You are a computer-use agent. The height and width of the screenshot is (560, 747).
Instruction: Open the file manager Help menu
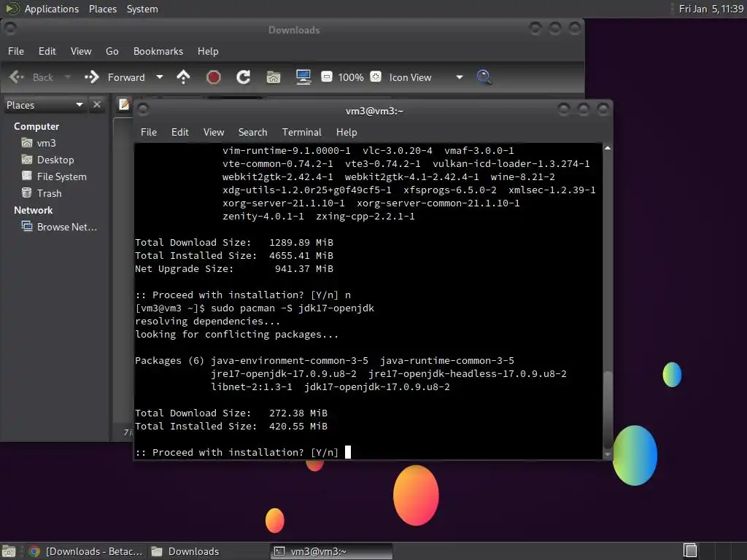coord(208,51)
